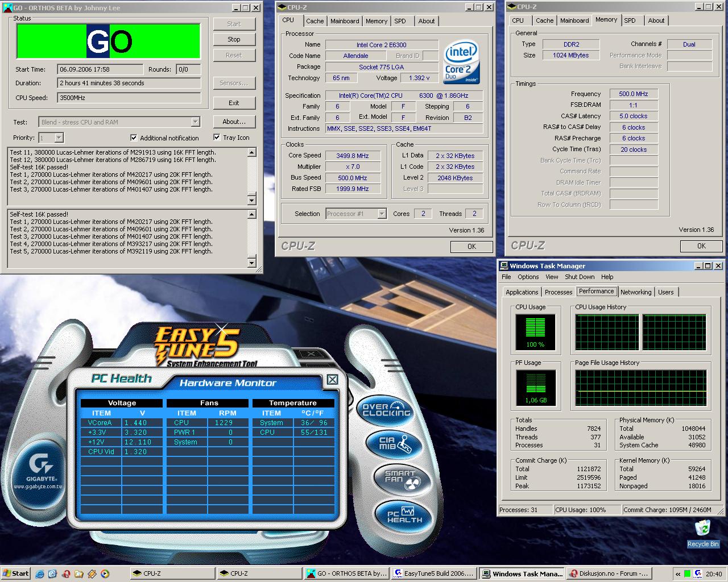The width and height of the screenshot is (728, 582).
Task: Open the Outlook Express icon in quick launch
Action: tap(53, 573)
